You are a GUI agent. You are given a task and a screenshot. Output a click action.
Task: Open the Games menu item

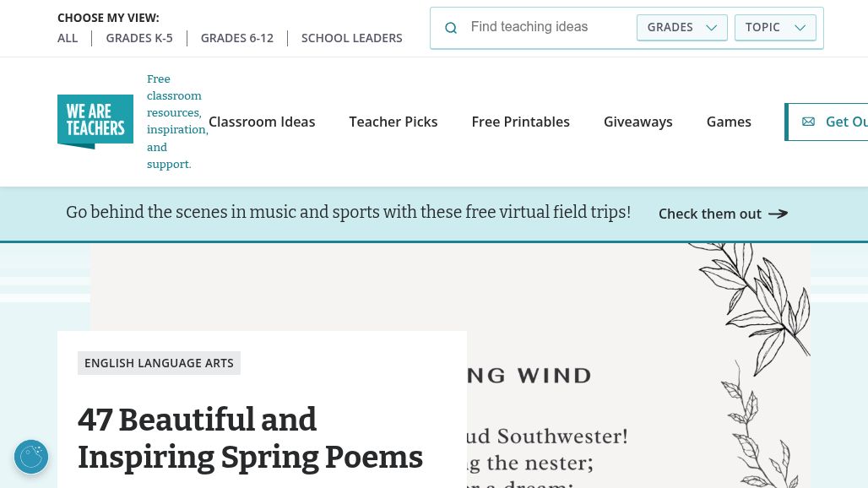729,122
